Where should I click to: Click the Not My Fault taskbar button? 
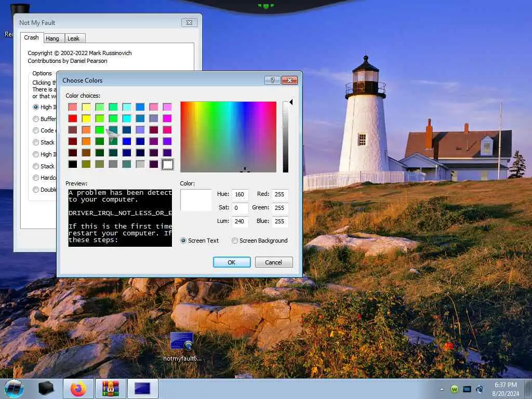(142, 389)
